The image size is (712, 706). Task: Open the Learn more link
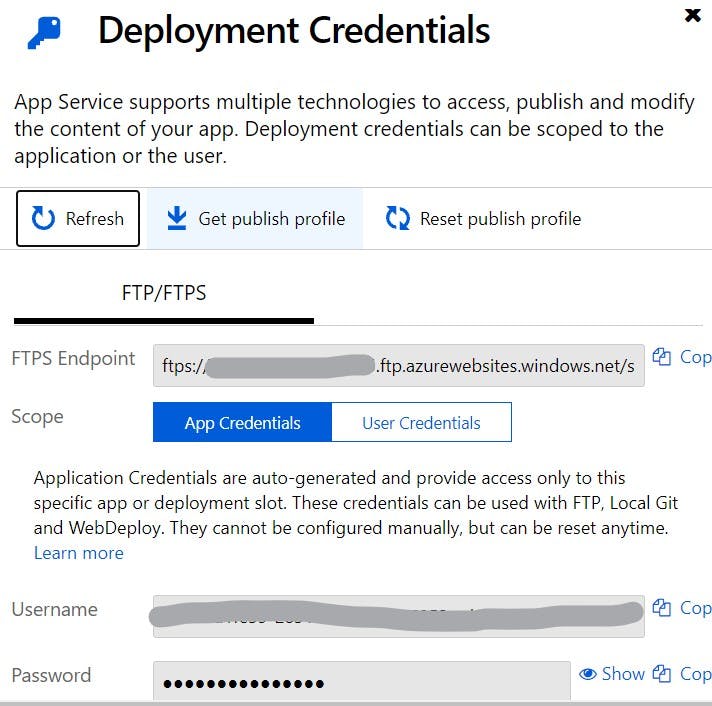(79, 553)
